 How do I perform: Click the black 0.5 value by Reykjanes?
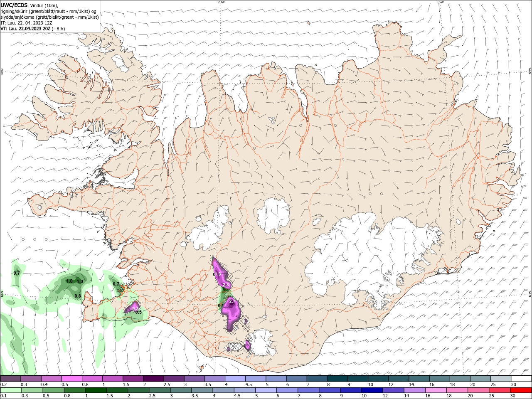click(138, 312)
